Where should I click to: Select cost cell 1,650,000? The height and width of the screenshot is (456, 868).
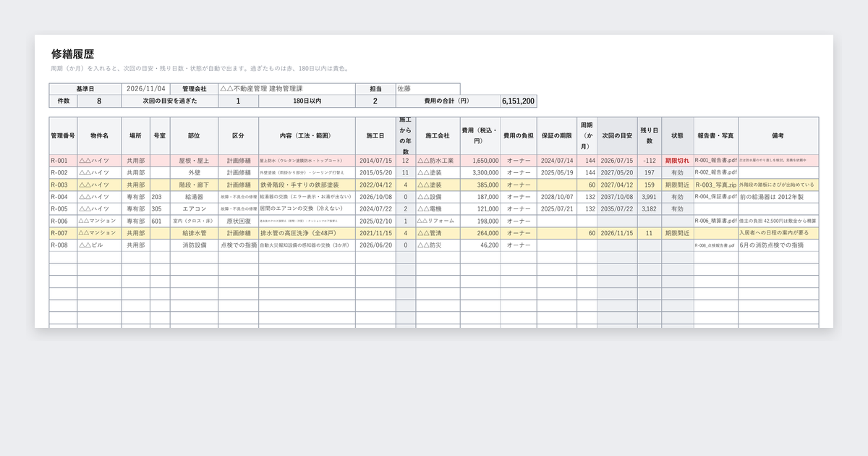click(x=480, y=161)
